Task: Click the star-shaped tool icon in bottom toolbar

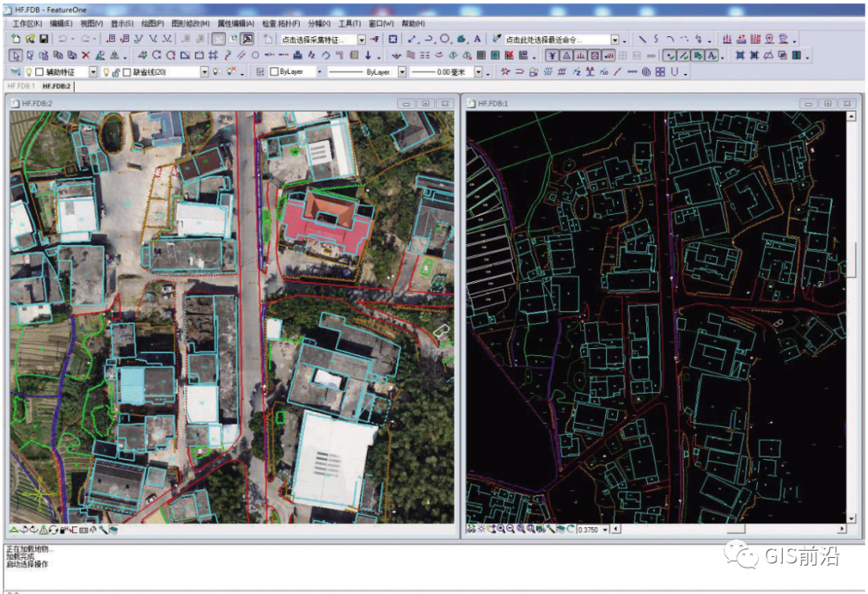Action: coord(506,72)
